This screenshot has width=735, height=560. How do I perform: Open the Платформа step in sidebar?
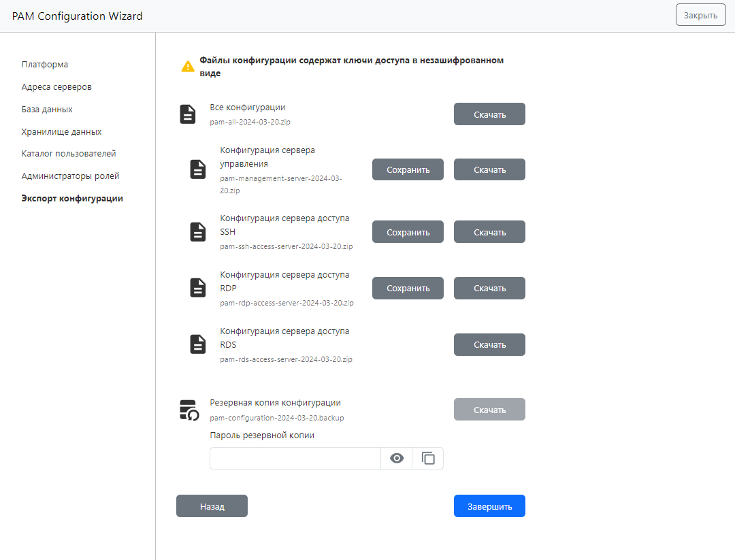[45, 65]
